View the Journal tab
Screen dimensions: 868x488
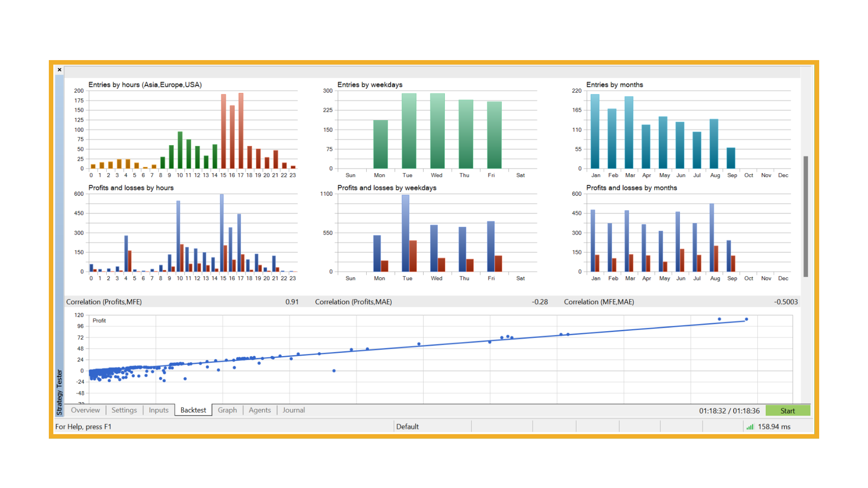293,410
